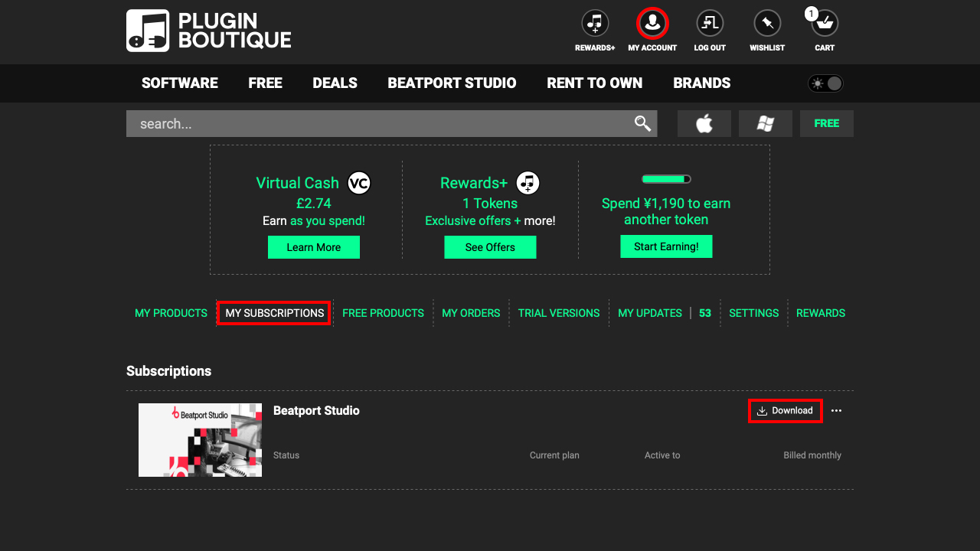Open the Rewards+ icon in header
The width and height of the screenshot is (980, 551).
(595, 24)
